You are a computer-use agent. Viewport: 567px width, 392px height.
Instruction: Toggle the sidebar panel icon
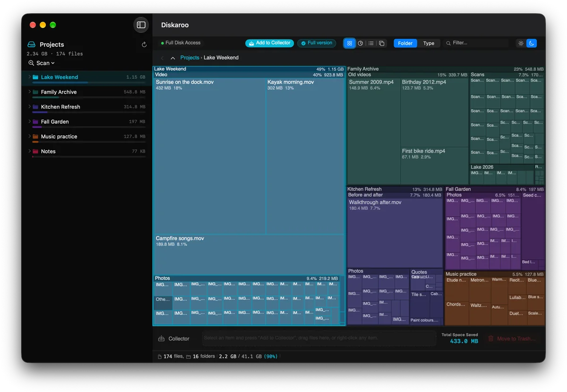[x=141, y=25]
